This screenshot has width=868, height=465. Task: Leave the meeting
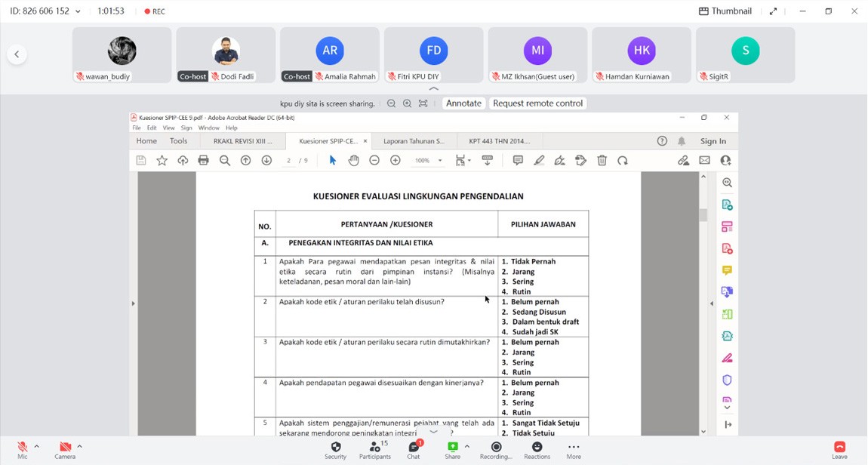[839, 449]
